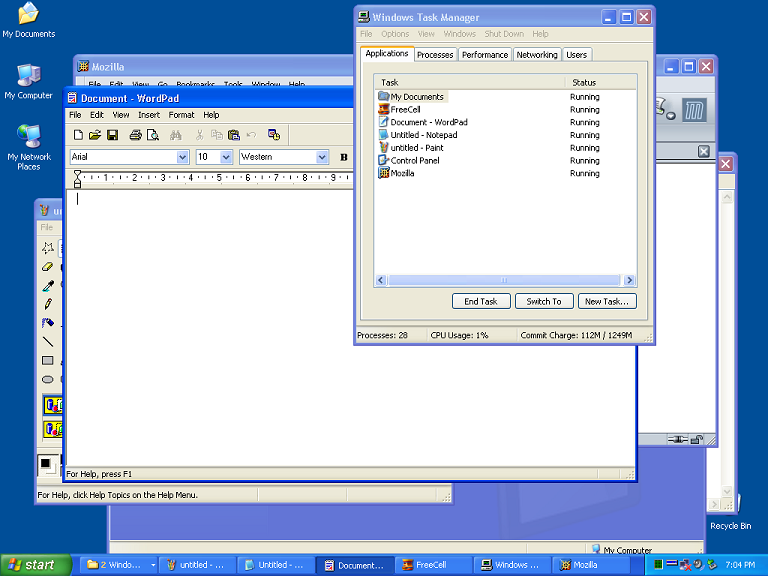Toggle Bold formatting in WordPad
Screen dimensions: 768x576
[x=344, y=157]
